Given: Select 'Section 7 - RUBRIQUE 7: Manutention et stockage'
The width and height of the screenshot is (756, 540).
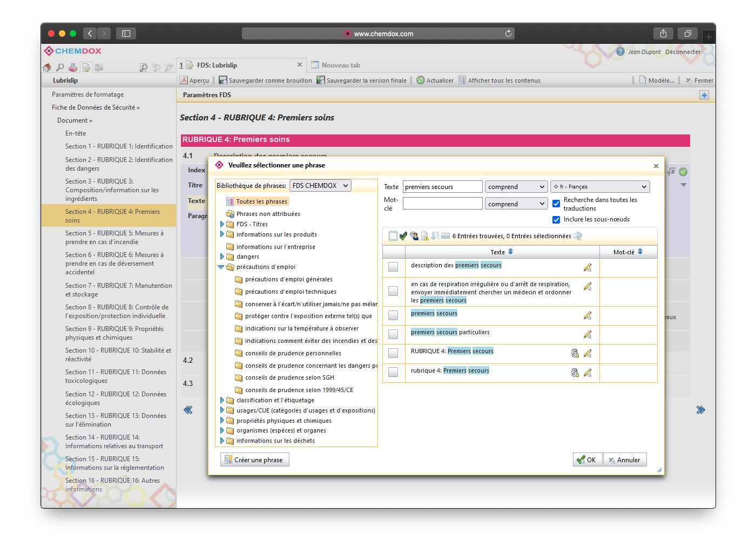Looking at the screenshot, I should [119, 290].
